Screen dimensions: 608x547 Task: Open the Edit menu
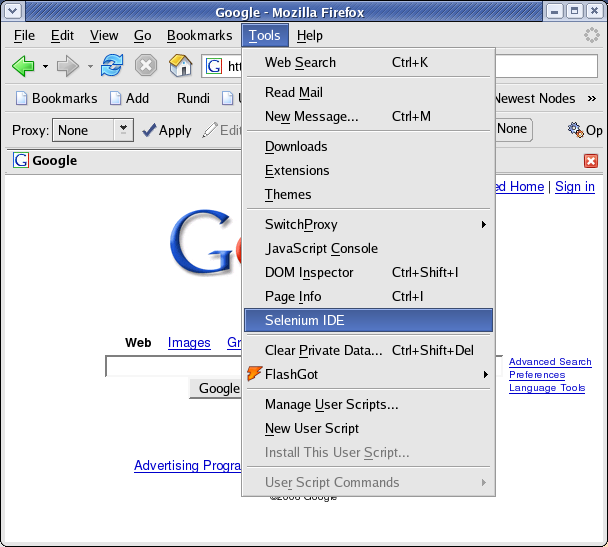pyautogui.click(x=62, y=36)
